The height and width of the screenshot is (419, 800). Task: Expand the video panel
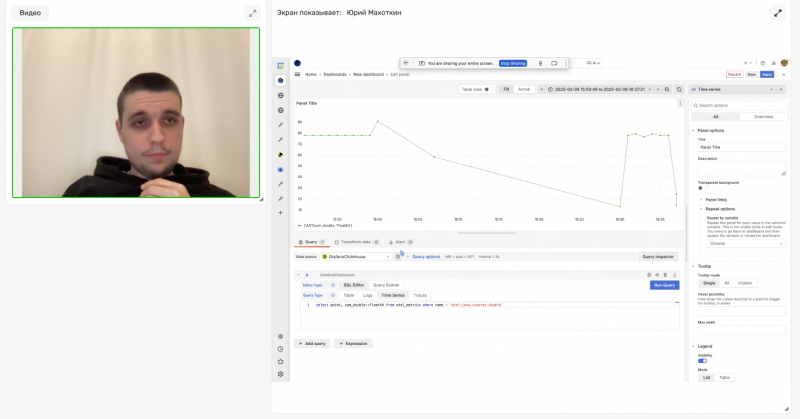[252, 13]
